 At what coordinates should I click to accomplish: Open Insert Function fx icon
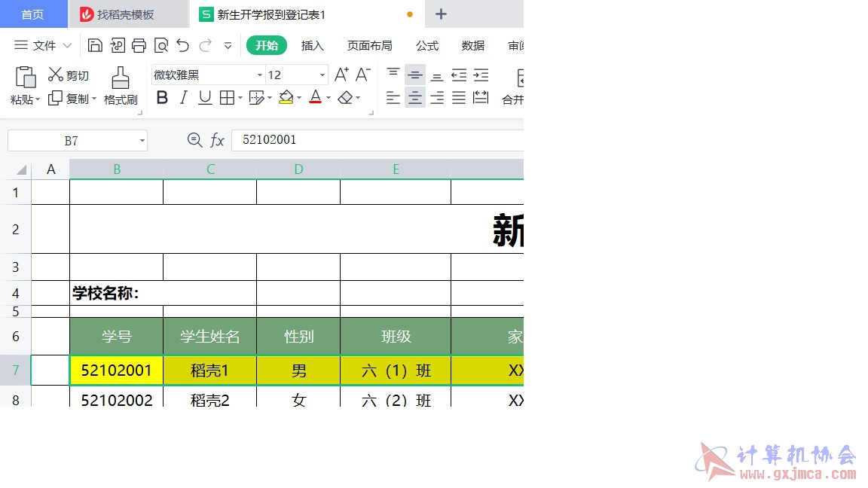click(x=217, y=140)
